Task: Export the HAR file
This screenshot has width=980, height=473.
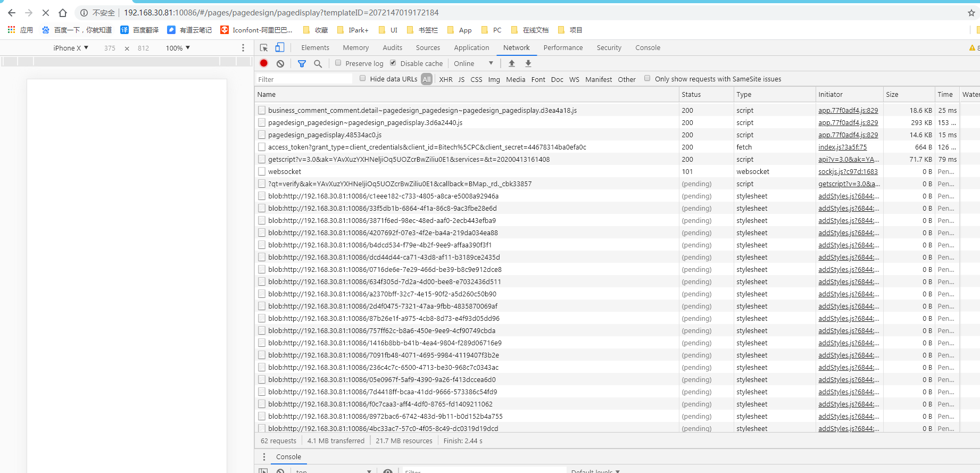Action: click(x=528, y=63)
